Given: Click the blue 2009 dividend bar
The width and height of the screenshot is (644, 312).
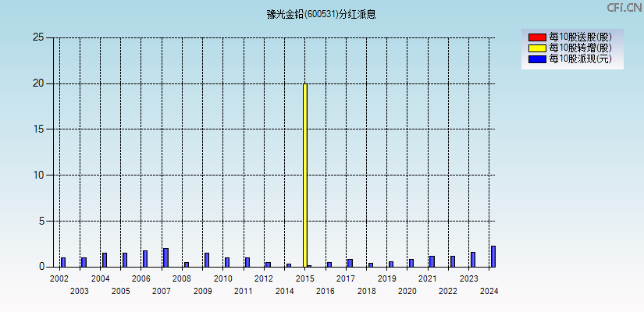Looking at the screenshot, I should 207,261.
